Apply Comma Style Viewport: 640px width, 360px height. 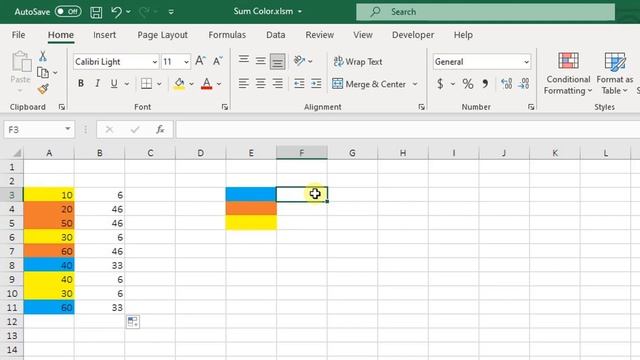pyautogui.click(x=485, y=84)
